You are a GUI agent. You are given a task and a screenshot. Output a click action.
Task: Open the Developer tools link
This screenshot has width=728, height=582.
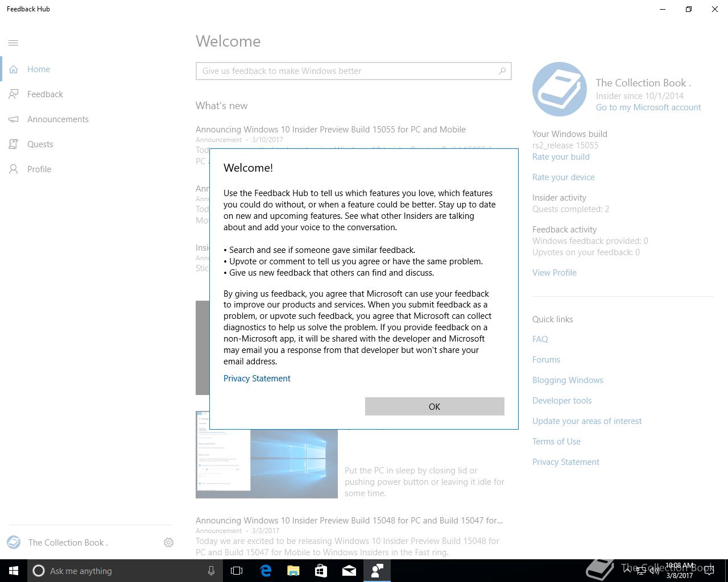click(562, 401)
